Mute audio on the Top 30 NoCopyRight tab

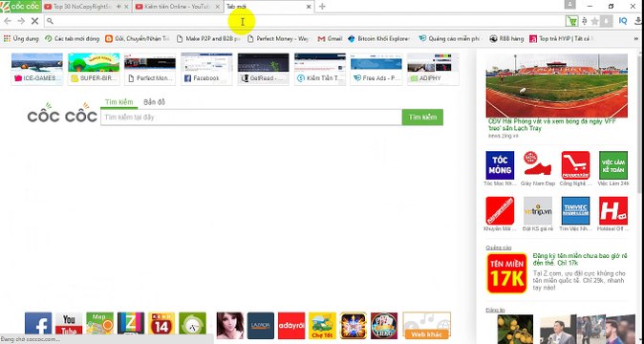click(x=118, y=7)
